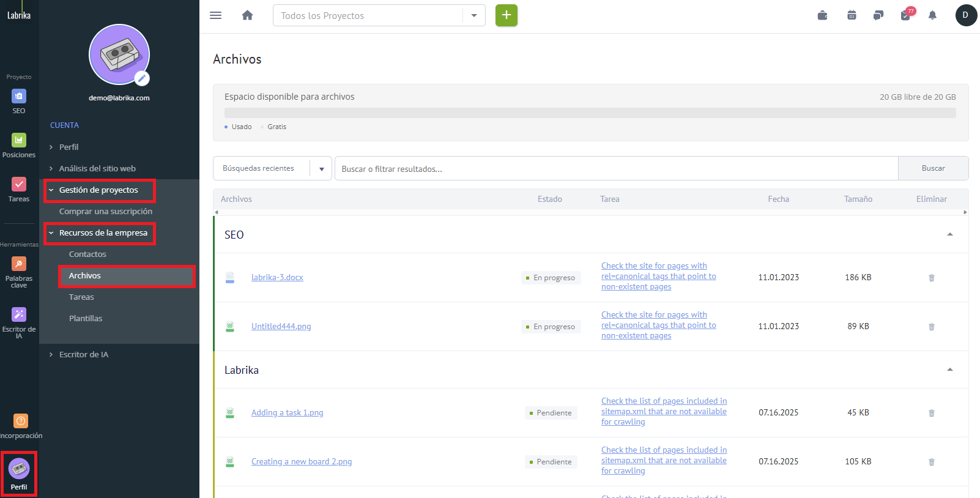Viewport: 980px width, 498px height.
Task: Click the Tamaño column header
Action: click(x=858, y=199)
